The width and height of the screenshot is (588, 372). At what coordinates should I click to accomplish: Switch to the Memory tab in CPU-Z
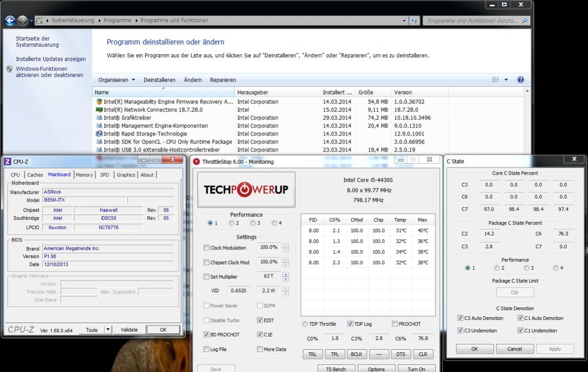pyautogui.click(x=84, y=175)
